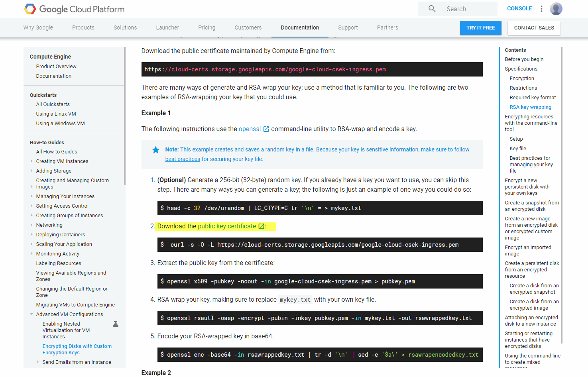Type in the Search field
The height and width of the screenshot is (377, 588).
click(x=468, y=9)
